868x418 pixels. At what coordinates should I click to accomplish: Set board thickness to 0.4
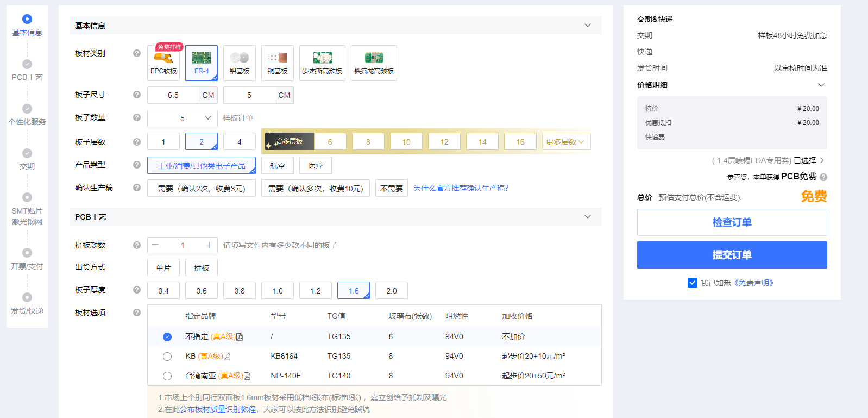click(x=163, y=290)
